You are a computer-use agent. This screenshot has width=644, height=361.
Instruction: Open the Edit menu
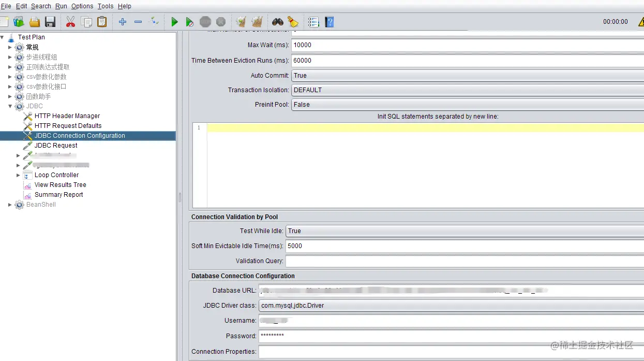(21, 6)
